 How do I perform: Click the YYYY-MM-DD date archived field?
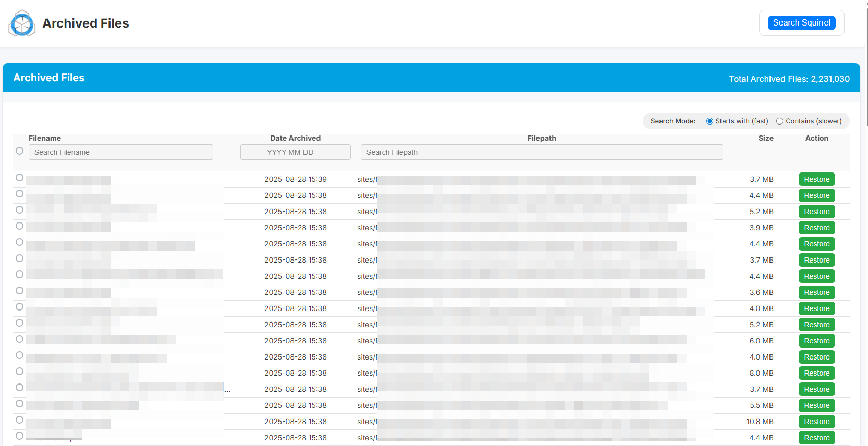pos(295,152)
